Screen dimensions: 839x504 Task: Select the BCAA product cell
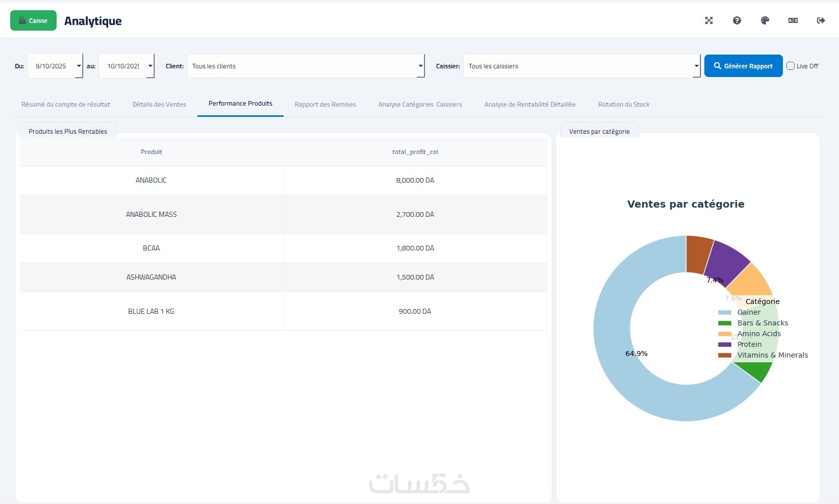pos(151,248)
